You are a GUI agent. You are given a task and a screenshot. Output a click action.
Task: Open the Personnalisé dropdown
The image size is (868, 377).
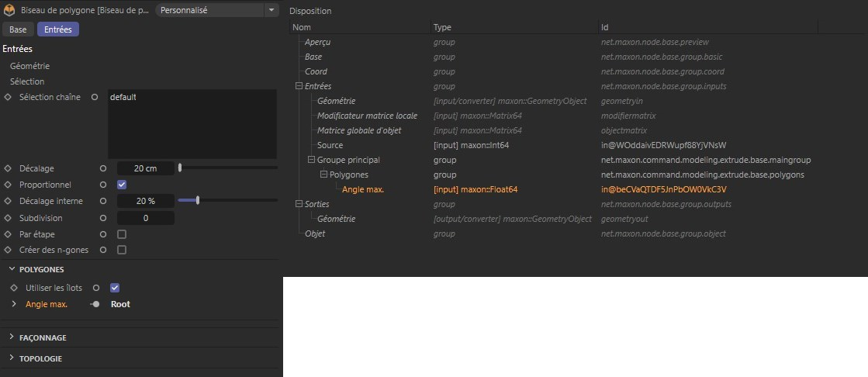[217, 11]
